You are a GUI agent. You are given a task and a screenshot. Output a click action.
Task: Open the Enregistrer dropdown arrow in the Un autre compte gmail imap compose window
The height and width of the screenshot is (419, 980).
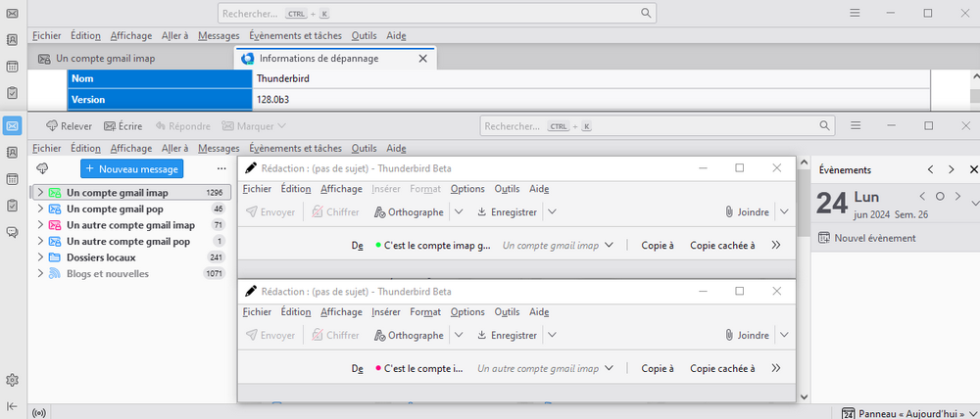[551, 336]
